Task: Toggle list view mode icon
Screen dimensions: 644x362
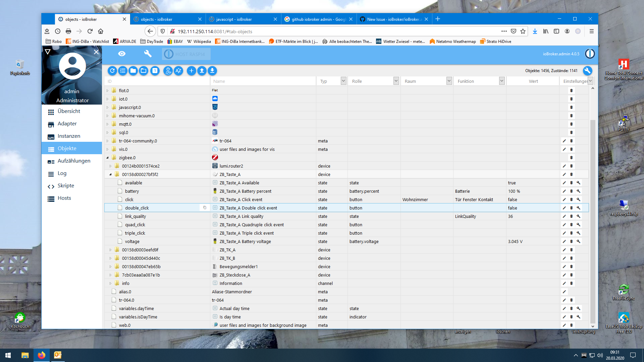Action: [x=123, y=71]
